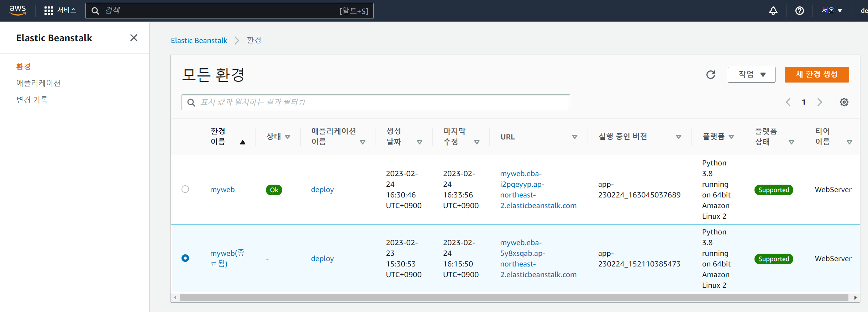Click Python 3.8 platform in myweb row

click(x=716, y=190)
